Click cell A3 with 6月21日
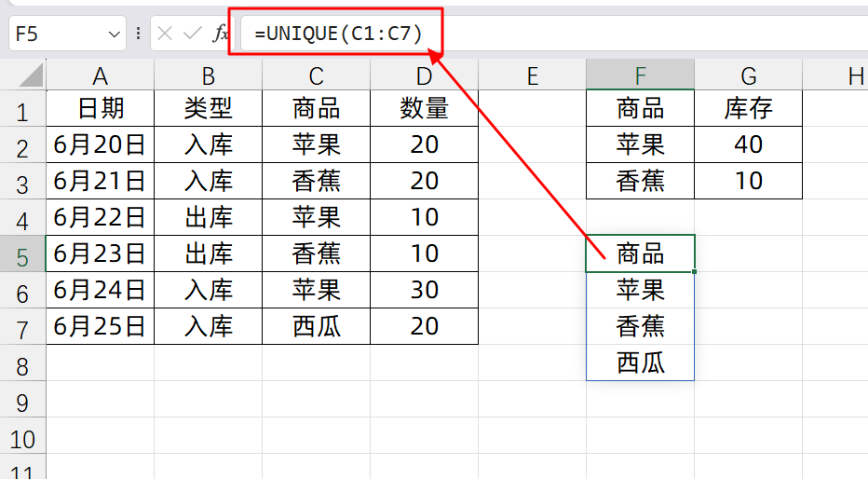868x479 pixels. 101,181
